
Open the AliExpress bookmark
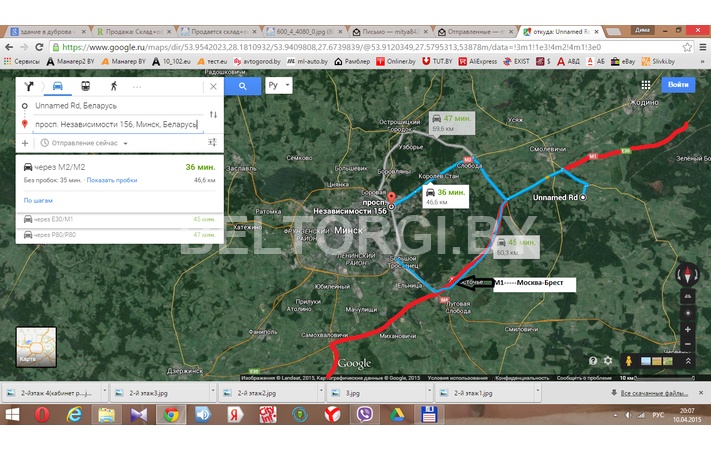[x=478, y=61]
